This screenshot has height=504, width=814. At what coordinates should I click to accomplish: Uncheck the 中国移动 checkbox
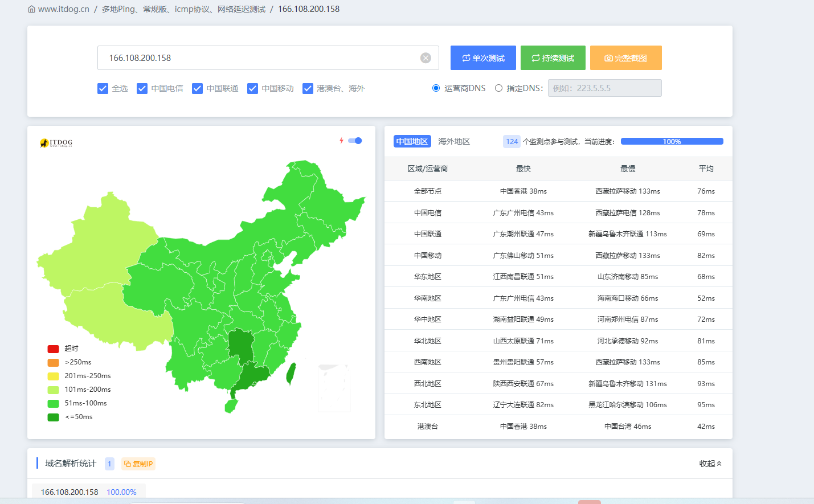pyautogui.click(x=252, y=88)
